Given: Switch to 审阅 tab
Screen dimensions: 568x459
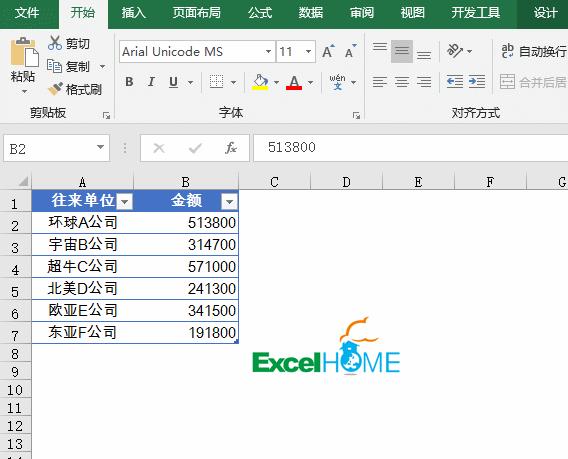Looking at the screenshot, I should coord(362,13).
